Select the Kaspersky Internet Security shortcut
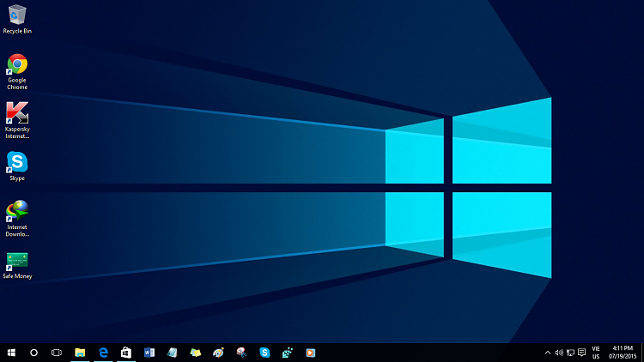This screenshot has height=362, width=644. tap(17, 121)
